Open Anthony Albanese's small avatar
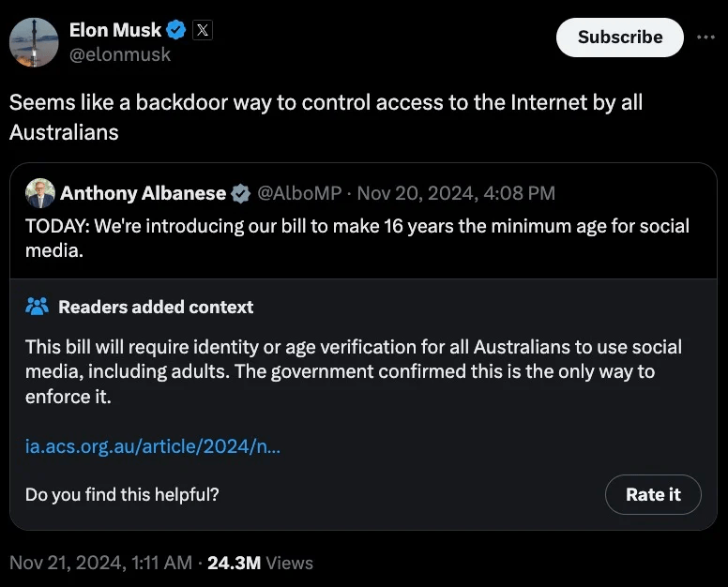 point(39,192)
